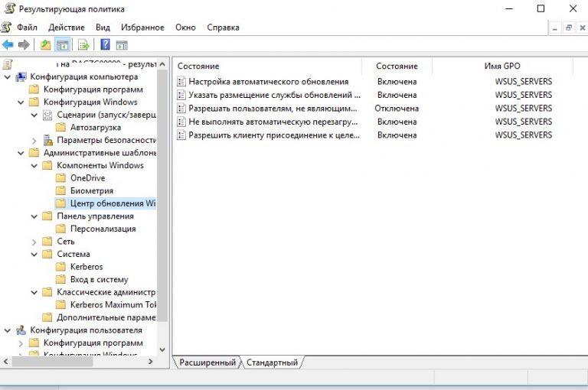The width and height of the screenshot is (588, 390).
Task: Select the OneDrive folder in tree
Action: point(87,178)
